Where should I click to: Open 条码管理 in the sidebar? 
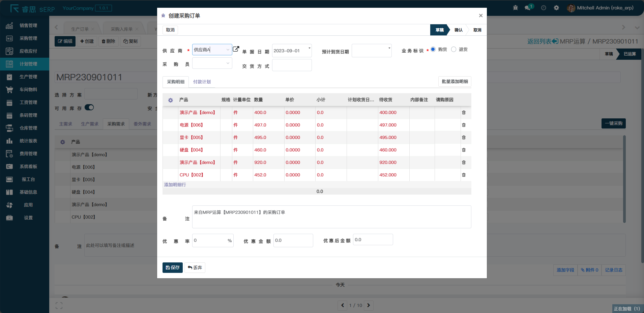[28, 115]
